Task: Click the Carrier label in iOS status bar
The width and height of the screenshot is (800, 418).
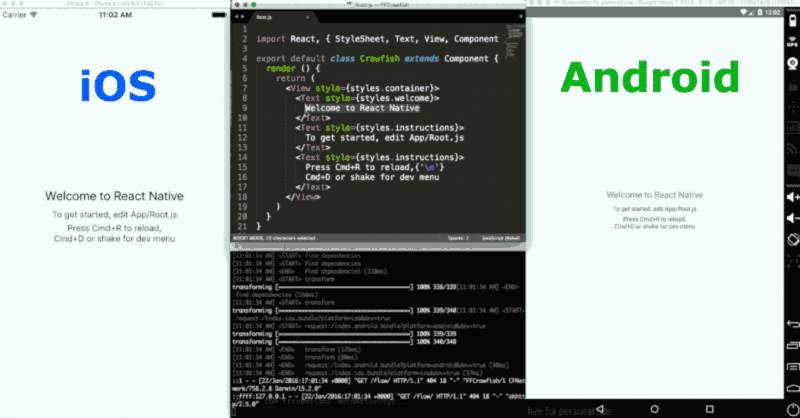Action: [14, 15]
